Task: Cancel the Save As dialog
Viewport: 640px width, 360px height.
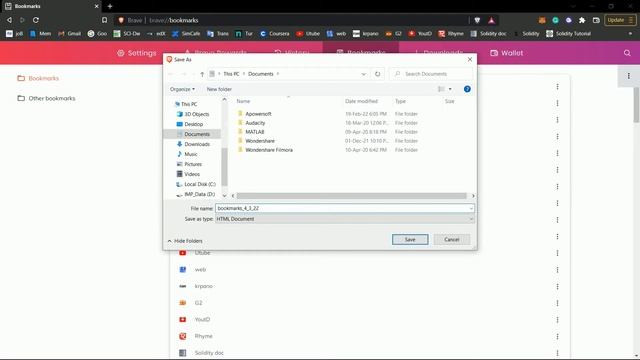Action: (x=451, y=240)
